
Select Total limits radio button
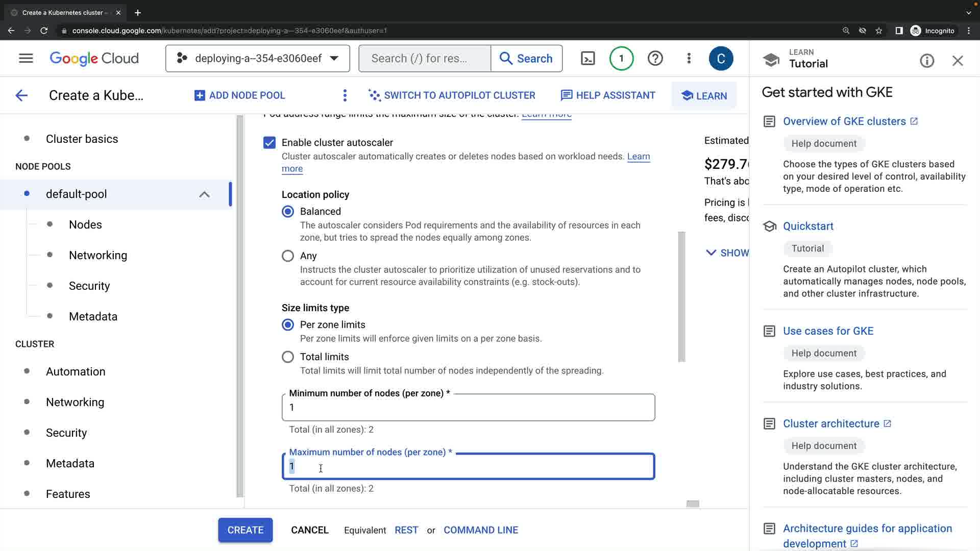[288, 357]
